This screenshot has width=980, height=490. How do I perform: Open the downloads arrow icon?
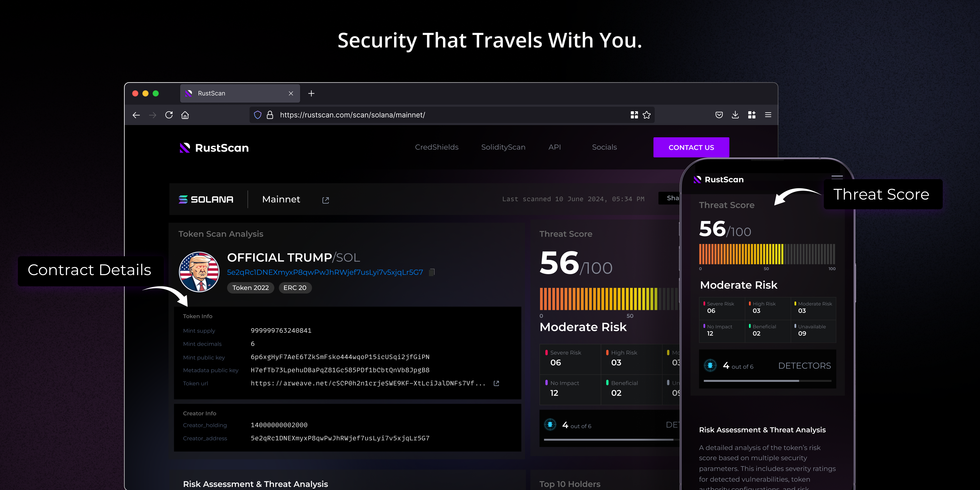click(735, 115)
